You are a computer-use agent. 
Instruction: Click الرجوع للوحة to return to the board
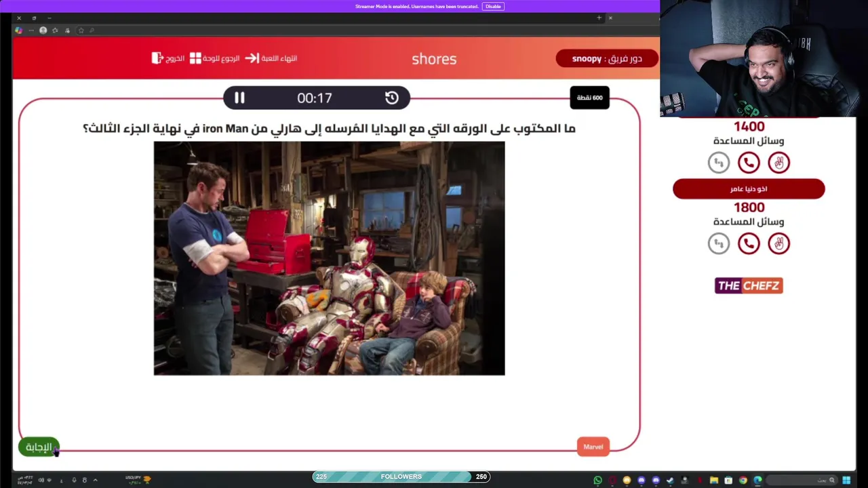pyautogui.click(x=221, y=58)
